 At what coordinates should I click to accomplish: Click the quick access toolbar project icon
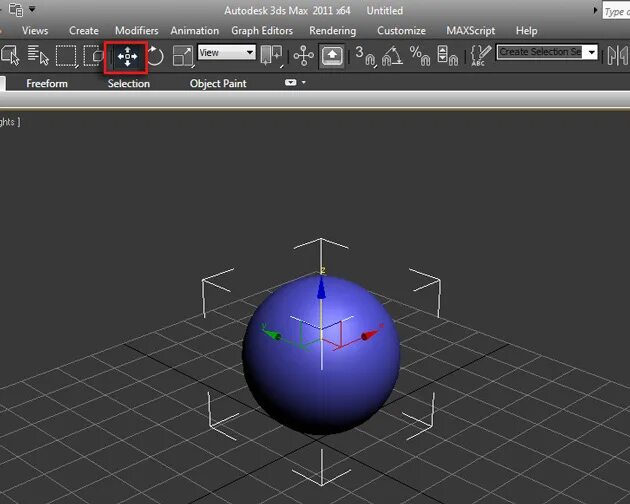point(16,10)
